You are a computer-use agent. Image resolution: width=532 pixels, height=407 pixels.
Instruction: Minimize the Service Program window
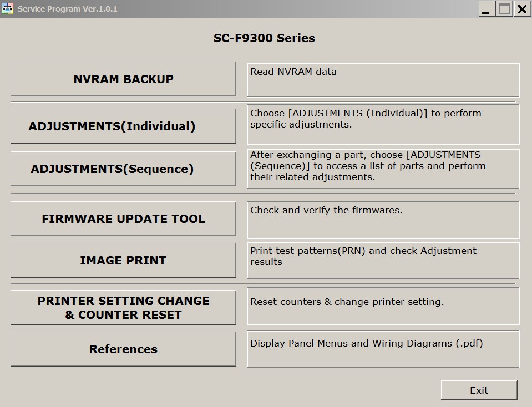pos(487,9)
